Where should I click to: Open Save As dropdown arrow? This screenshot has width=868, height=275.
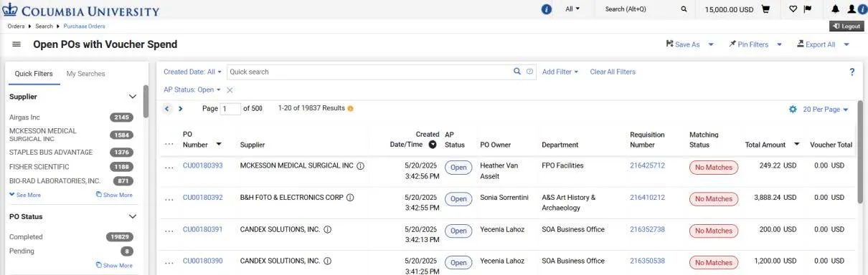coord(711,44)
